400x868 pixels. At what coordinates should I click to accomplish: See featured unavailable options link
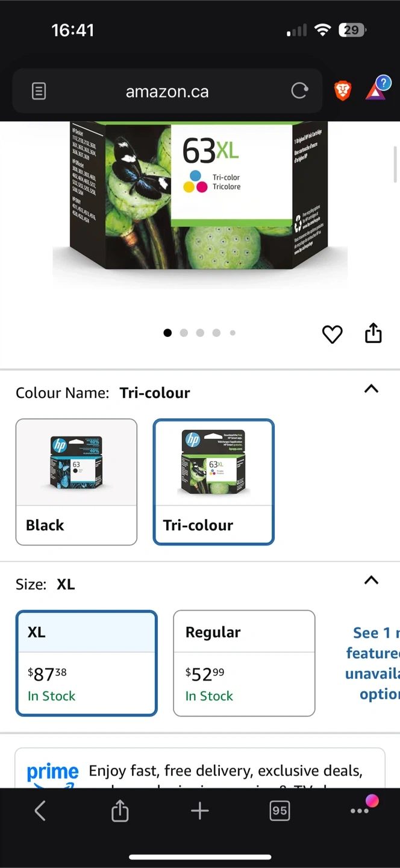pyautogui.click(x=372, y=663)
